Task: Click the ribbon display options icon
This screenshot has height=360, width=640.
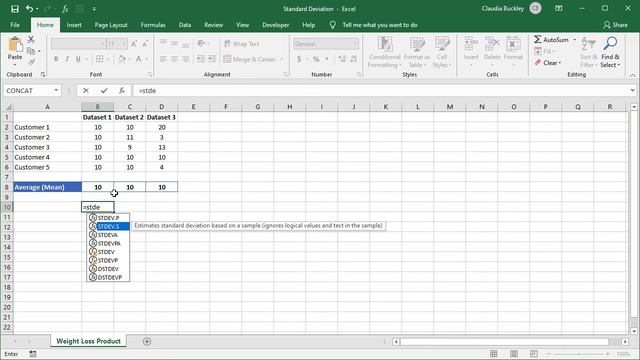Action: tap(559, 9)
